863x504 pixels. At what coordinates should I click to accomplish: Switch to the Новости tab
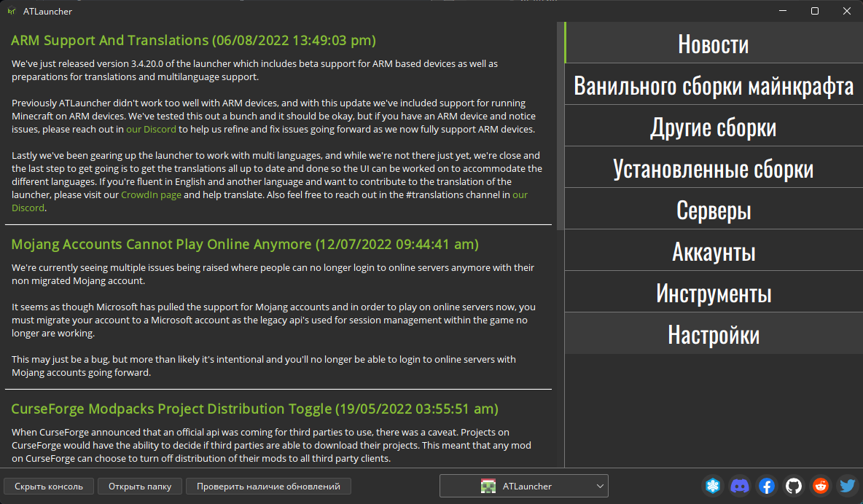[713, 43]
